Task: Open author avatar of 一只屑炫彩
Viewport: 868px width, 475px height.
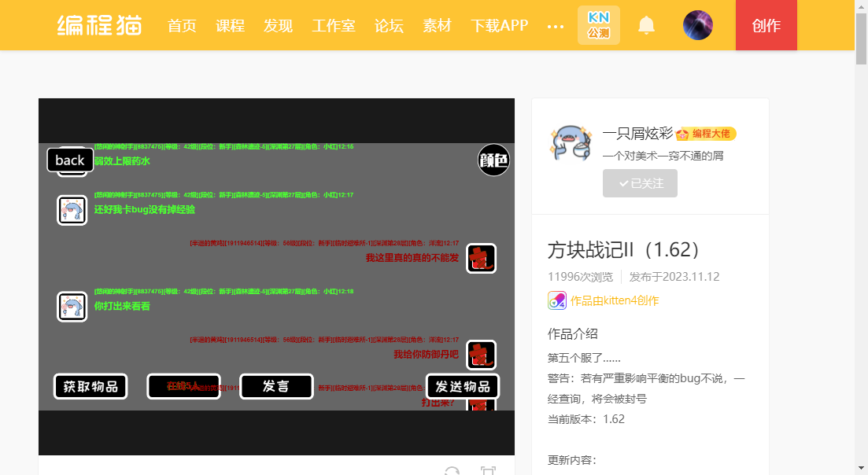Action: pos(571,142)
